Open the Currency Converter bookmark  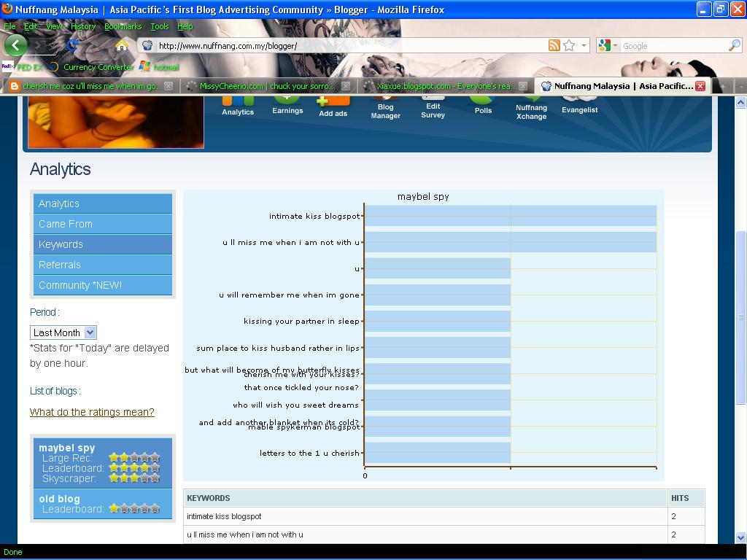(91, 67)
